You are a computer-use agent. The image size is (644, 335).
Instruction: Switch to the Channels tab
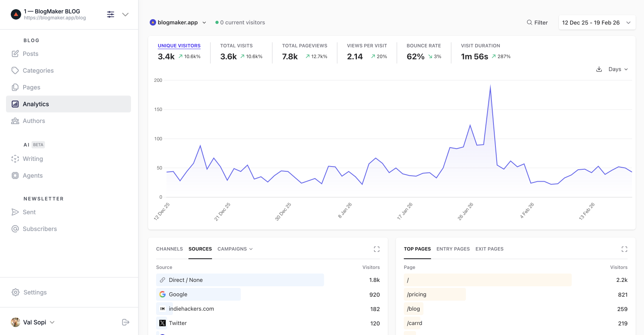pyautogui.click(x=169, y=249)
